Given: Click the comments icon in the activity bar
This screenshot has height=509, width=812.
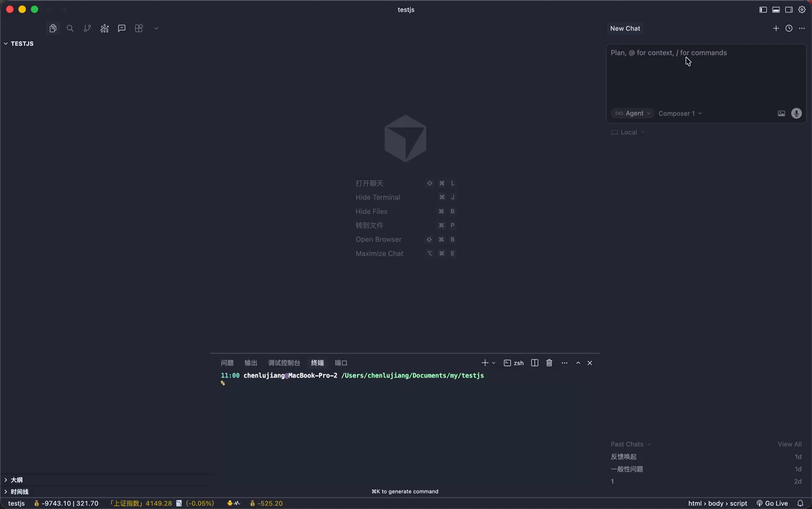Looking at the screenshot, I should tap(121, 28).
